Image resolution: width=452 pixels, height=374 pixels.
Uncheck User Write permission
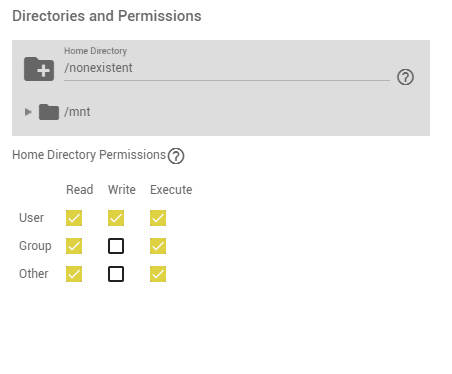tap(116, 218)
